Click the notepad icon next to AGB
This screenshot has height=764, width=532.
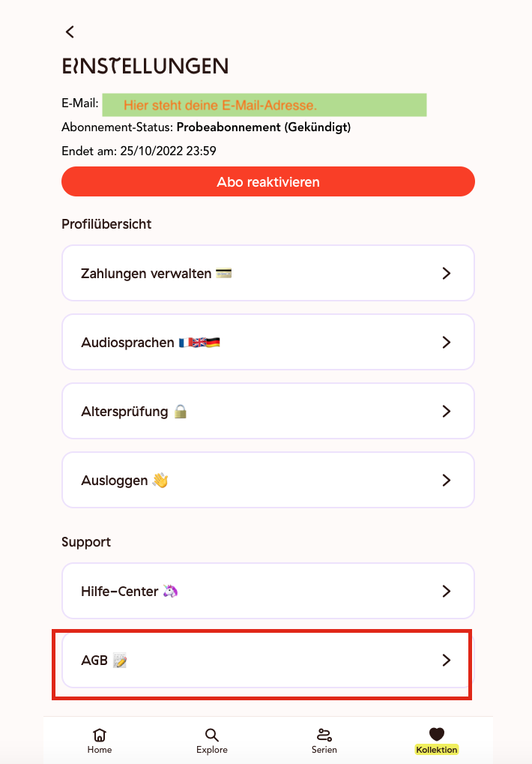(x=120, y=661)
